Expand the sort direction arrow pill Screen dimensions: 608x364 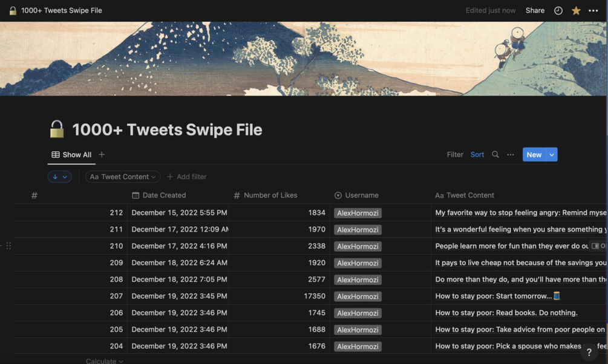pyautogui.click(x=60, y=177)
